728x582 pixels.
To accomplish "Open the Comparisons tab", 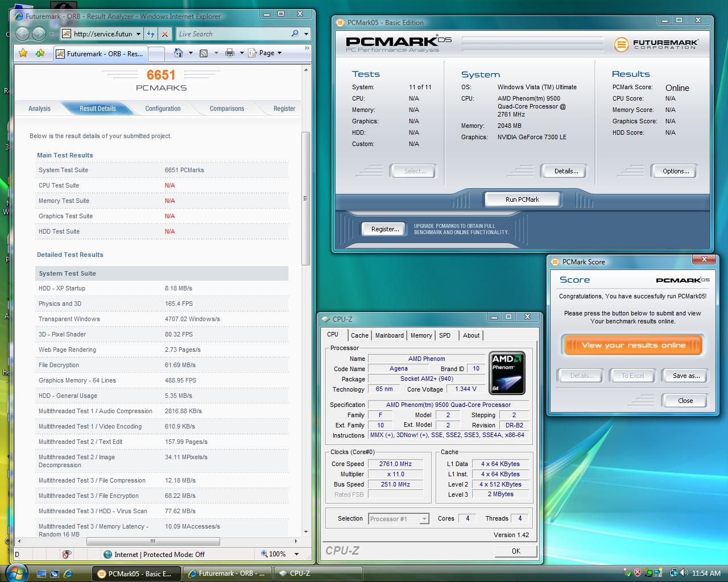I will [x=227, y=109].
